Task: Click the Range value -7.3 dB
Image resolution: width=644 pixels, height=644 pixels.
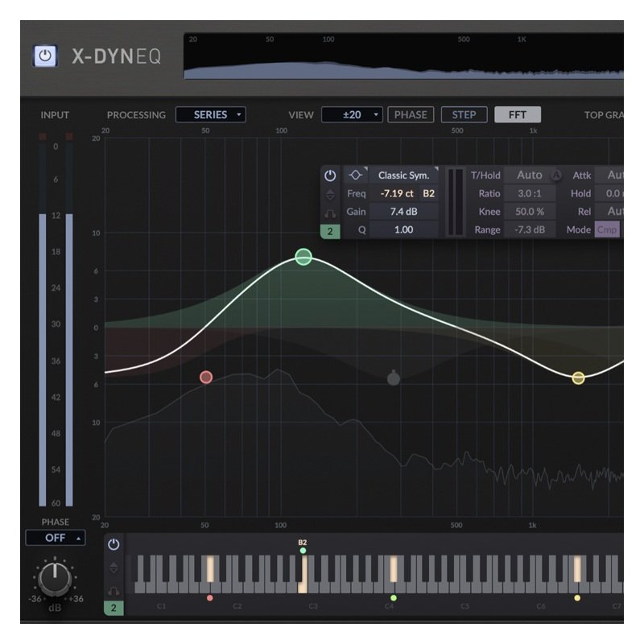Action: pos(530,229)
